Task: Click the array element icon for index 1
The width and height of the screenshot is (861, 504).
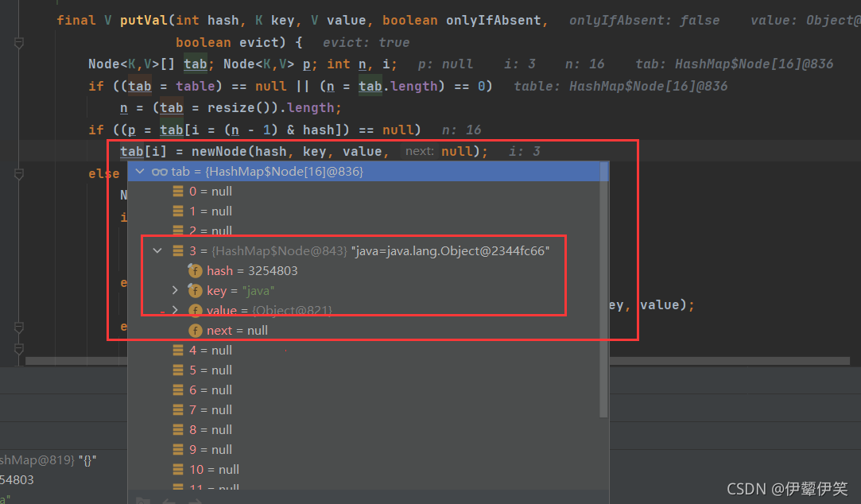Action: point(178,211)
